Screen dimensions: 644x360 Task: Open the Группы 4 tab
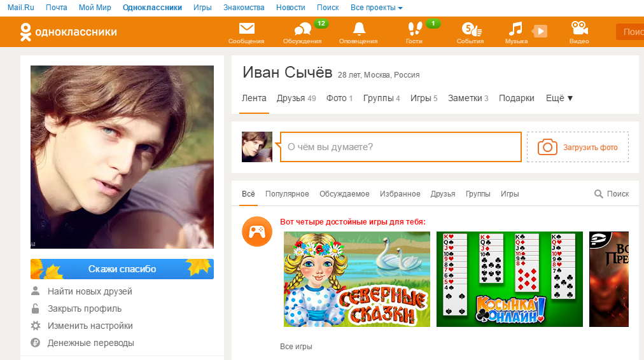[382, 98]
